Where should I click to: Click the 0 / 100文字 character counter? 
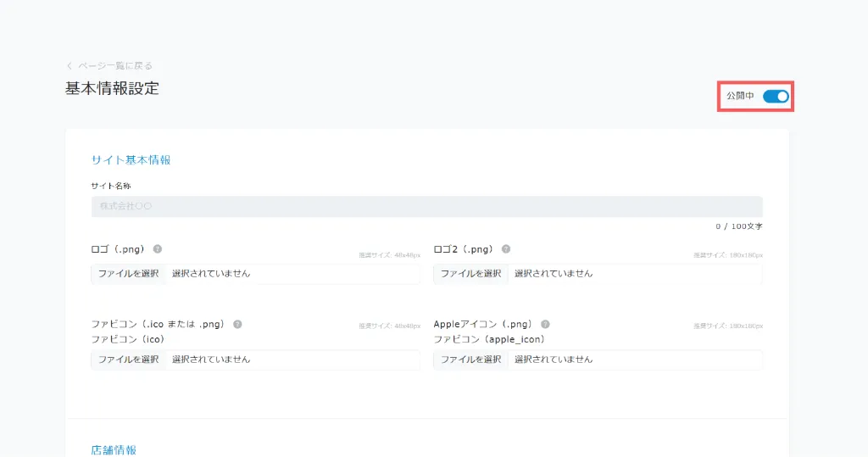coord(738,226)
